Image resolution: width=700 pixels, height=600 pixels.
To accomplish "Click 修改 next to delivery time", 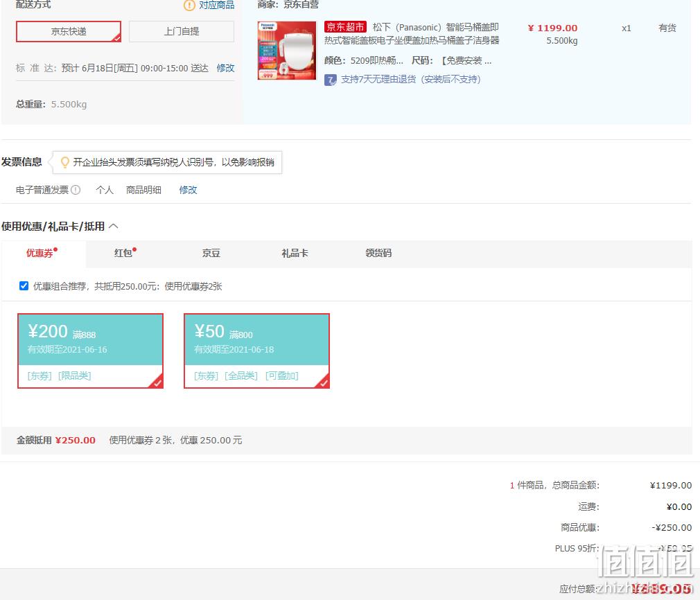I will tap(225, 68).
